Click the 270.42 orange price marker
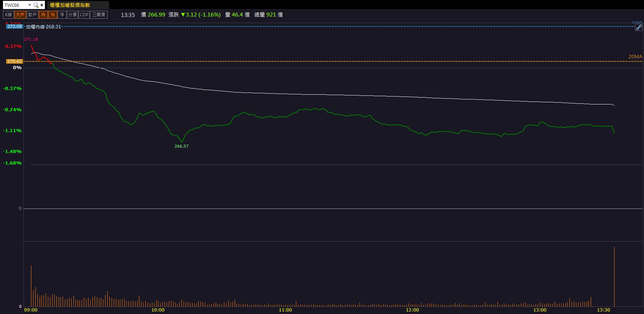Image resolution: width=644 pixels, height=314 pixels. click(14, 61)
